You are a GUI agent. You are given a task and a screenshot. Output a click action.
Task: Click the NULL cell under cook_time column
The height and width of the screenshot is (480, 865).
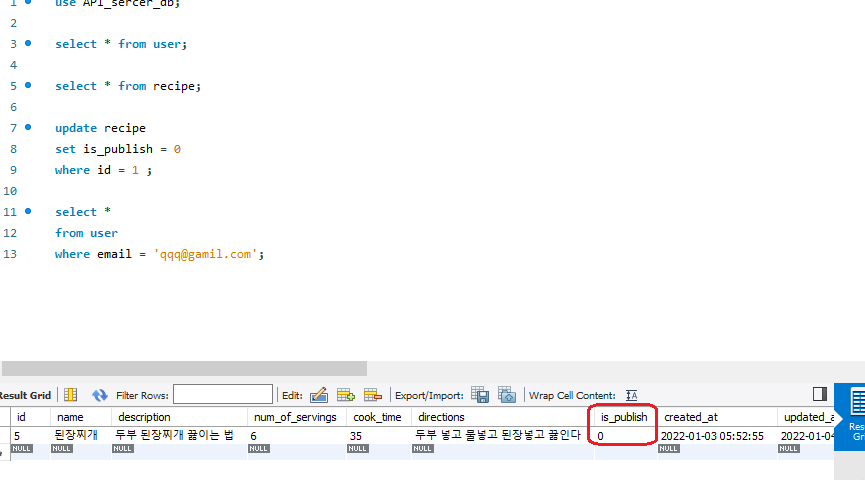(x=357, y=449)
